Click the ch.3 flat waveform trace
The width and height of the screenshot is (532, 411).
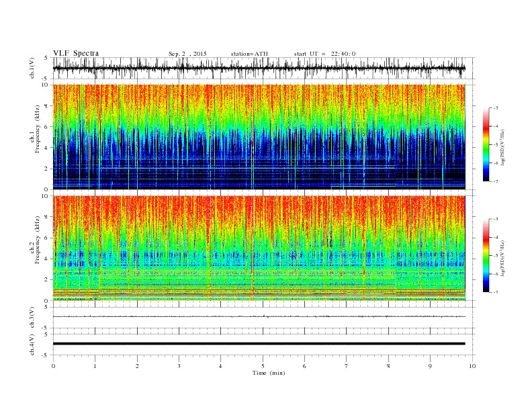point(259,316)
